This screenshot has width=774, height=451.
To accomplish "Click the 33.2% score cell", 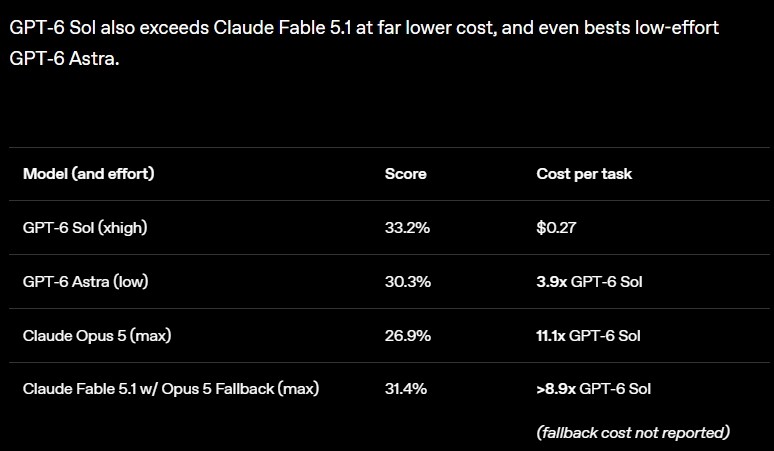I will pyautogui.click(x=407, y=227).
